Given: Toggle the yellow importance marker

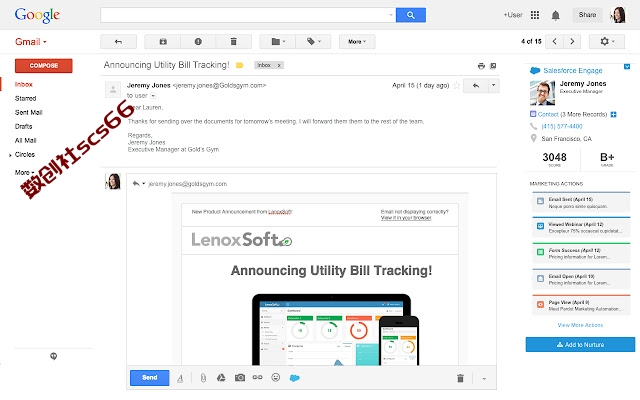Looking at the screenshot, I should coord(240,65).
